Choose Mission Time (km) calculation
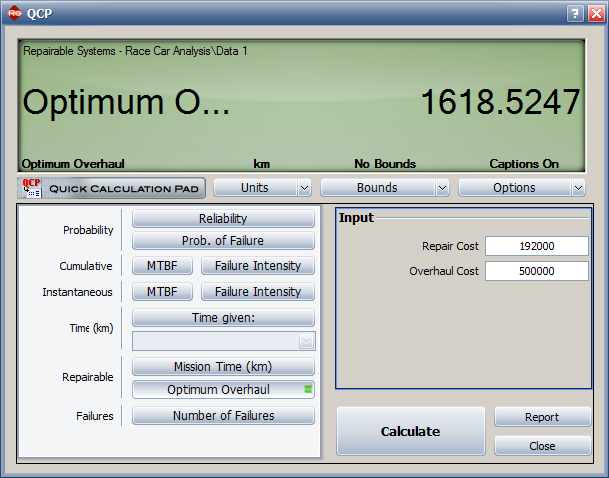The height and width of the screenshot is (478, 609). tap(223, 367)
